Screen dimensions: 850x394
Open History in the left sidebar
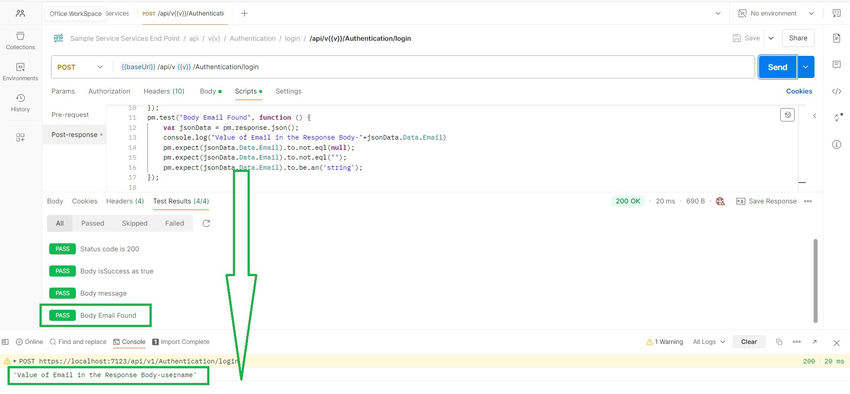20,103
